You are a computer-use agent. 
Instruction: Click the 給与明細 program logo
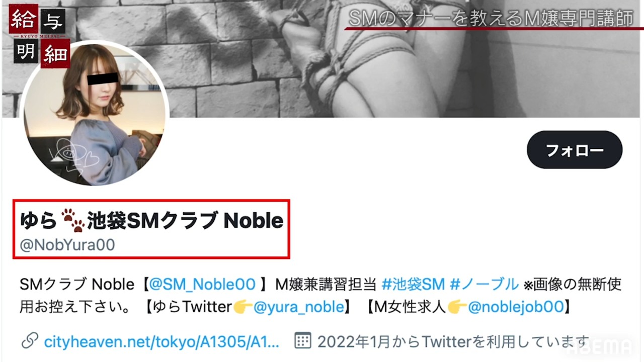click(39, 38)
